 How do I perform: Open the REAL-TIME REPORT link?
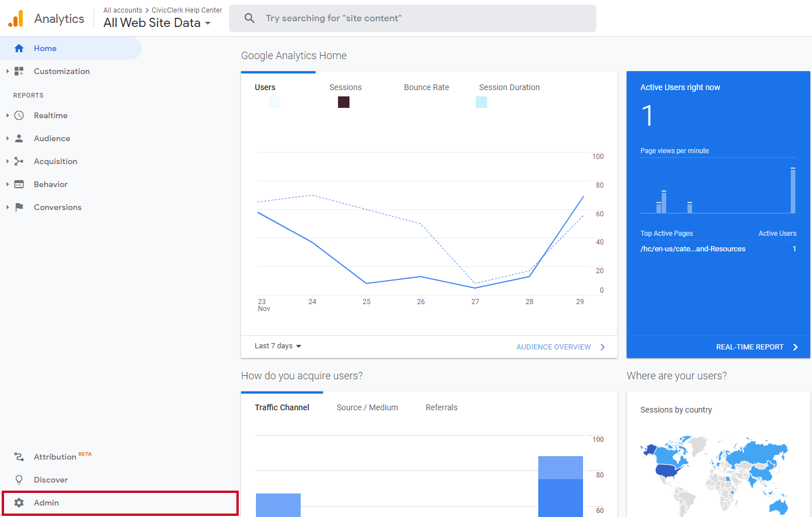point(749,347)
